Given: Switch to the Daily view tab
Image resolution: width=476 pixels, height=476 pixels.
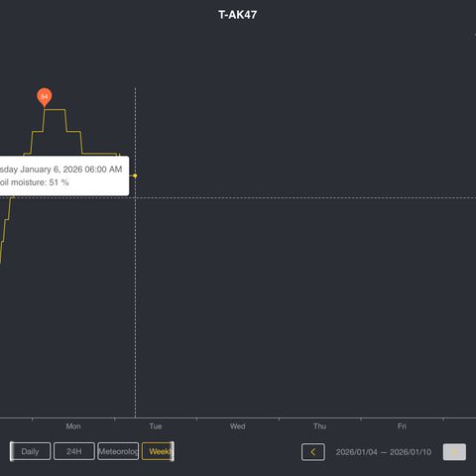Looking at the screenshot, I should [31, 451].
